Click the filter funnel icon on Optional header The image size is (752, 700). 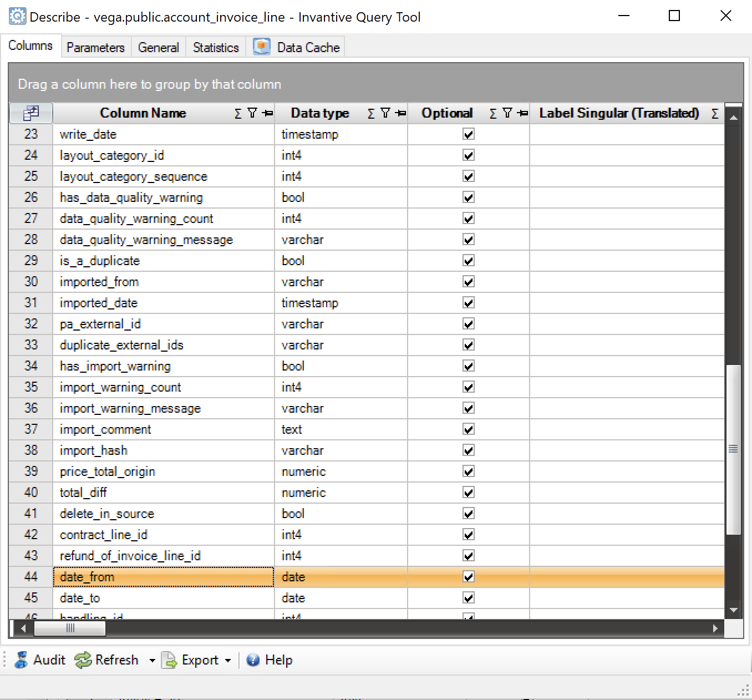tap(506, 113)
